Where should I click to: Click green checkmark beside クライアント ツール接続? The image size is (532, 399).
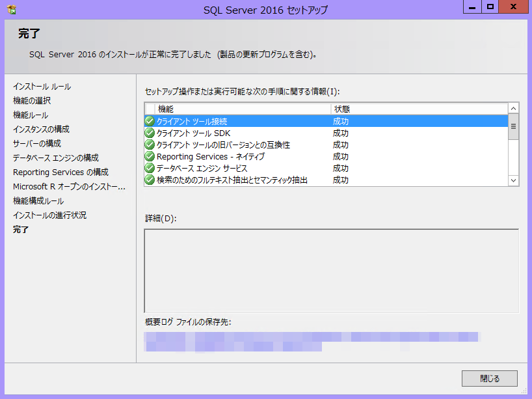[150, 121]
